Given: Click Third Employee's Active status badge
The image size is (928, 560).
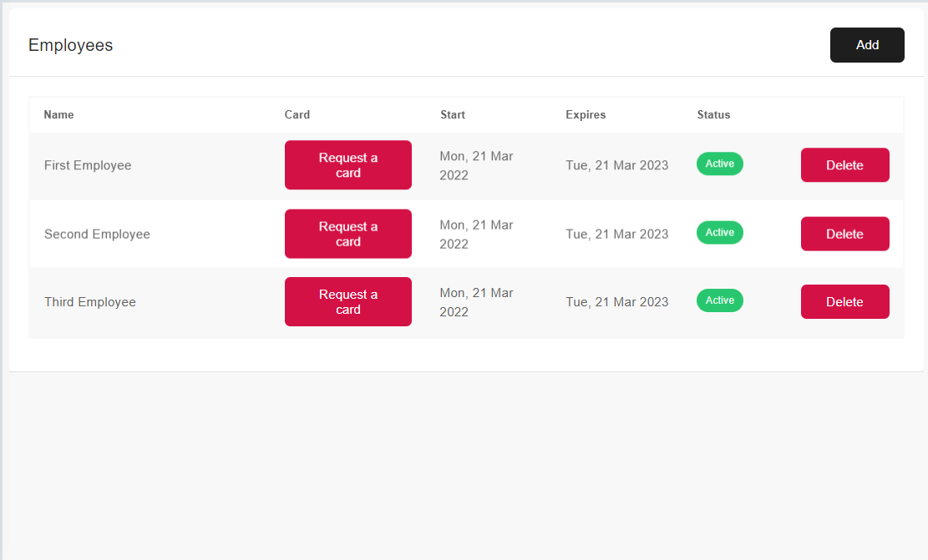Looking at the screenshot, I should point(719,300).
